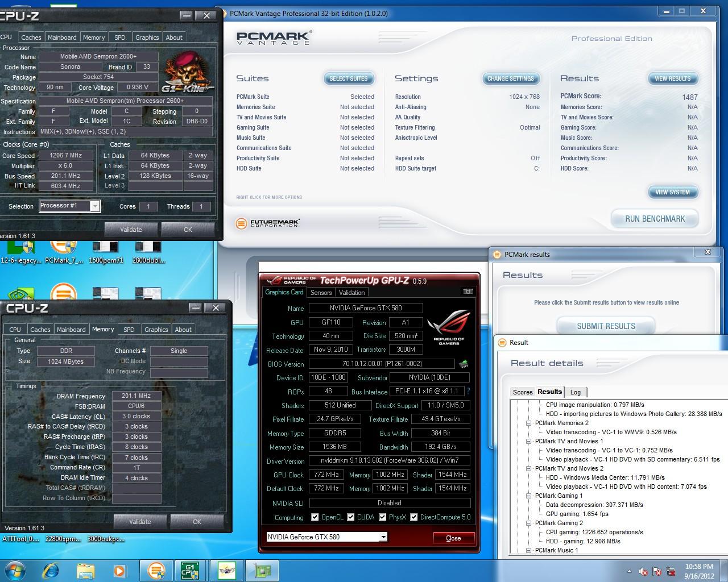Screen dimensions: 728x582
Task: Click the muted volume tray icon
Action: [x=644, y=571]
